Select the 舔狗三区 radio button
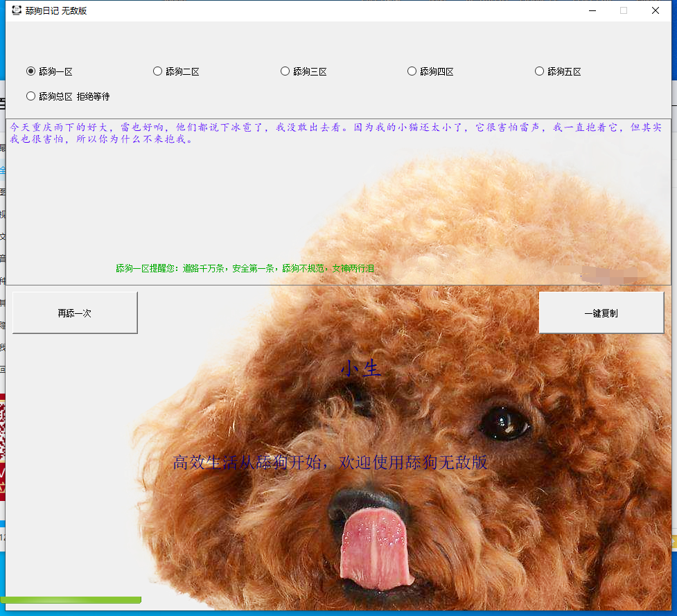Image resolution: width=677 pixels, height=616 pixels. tap(285, 71)
